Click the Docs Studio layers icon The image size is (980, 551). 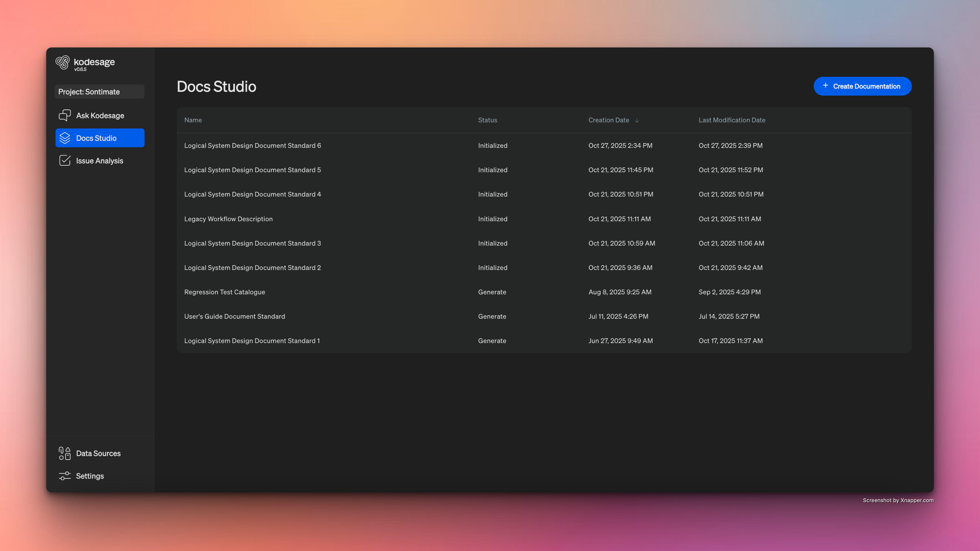click(x=65, y=138)
